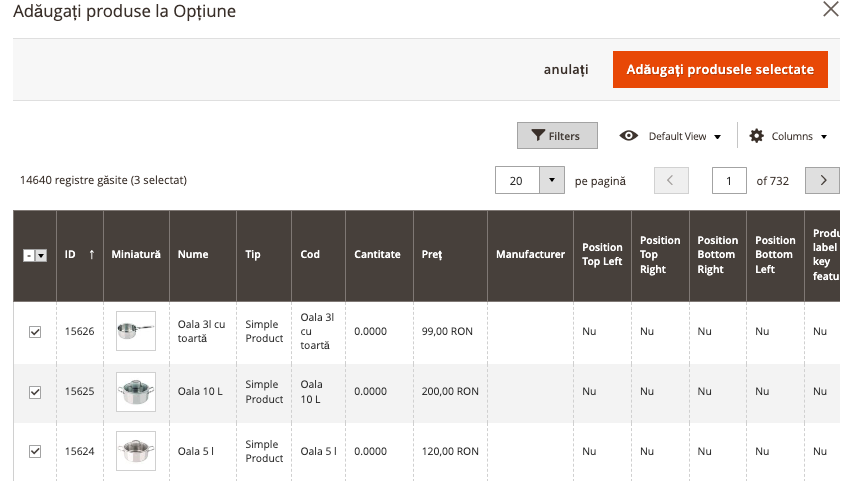Screen dimensions: 849x481
Task: Click the price 99,00 RON
Action: coord(447,331)
